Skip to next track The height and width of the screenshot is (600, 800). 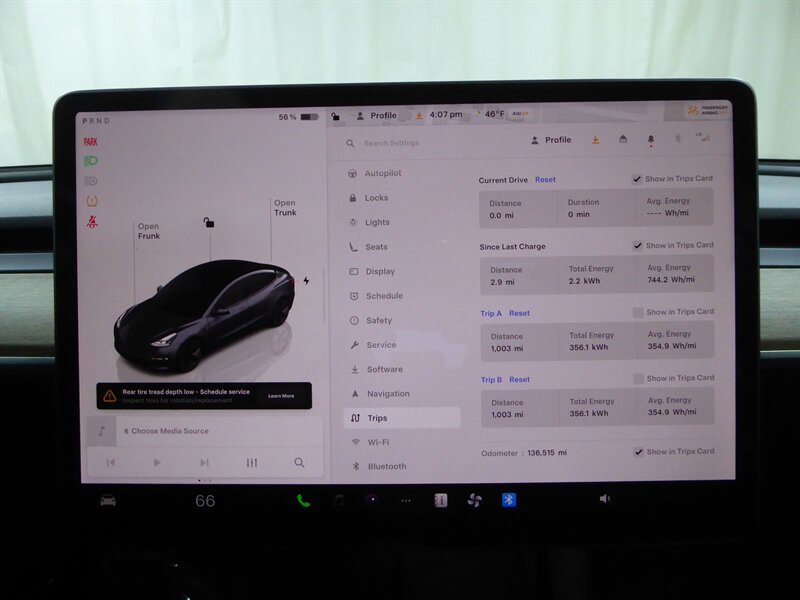[204, 462]
